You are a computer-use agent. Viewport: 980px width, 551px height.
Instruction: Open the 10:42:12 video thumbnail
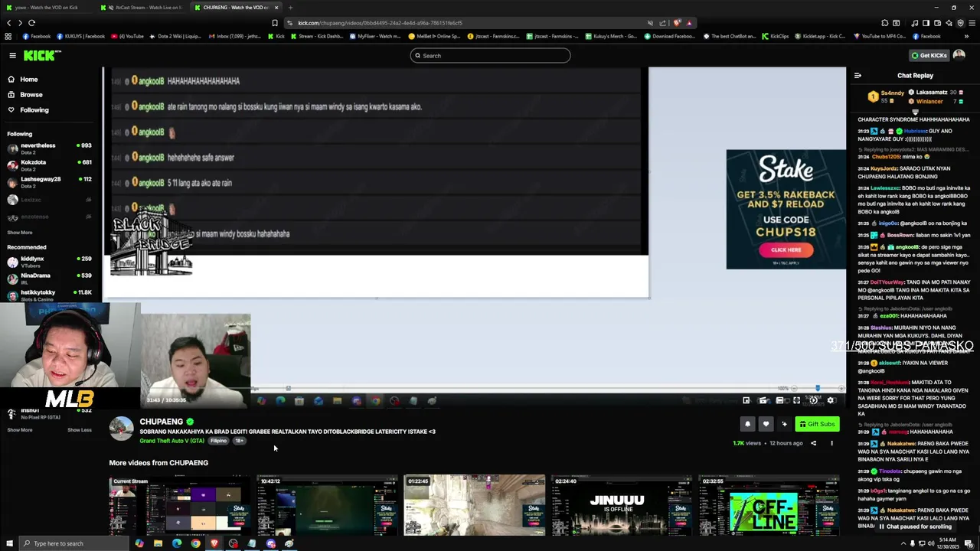(327, 505)
